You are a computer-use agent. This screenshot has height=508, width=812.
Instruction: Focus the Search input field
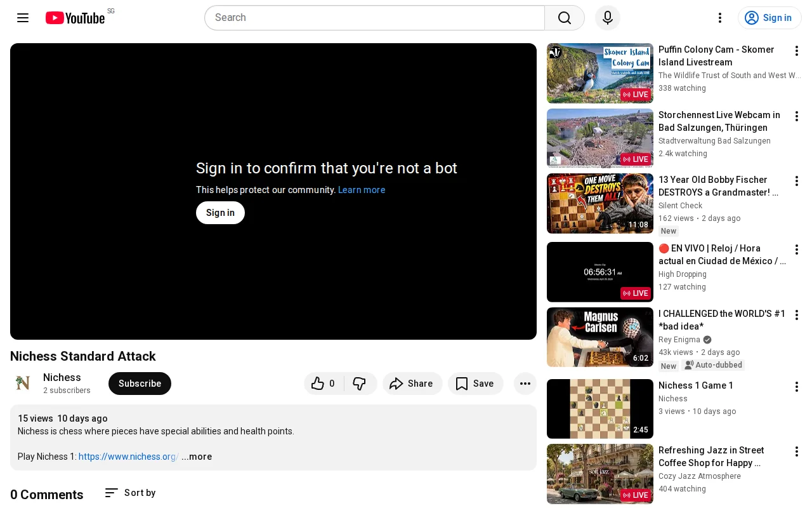374,18
